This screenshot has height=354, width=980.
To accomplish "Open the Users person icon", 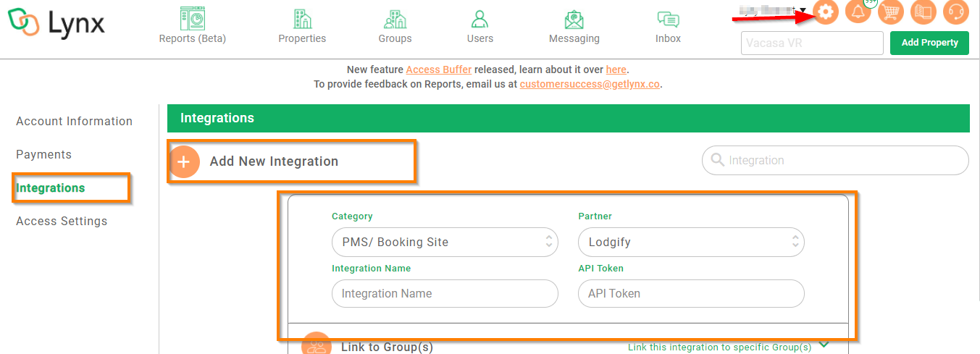I will tap(479, 18).
